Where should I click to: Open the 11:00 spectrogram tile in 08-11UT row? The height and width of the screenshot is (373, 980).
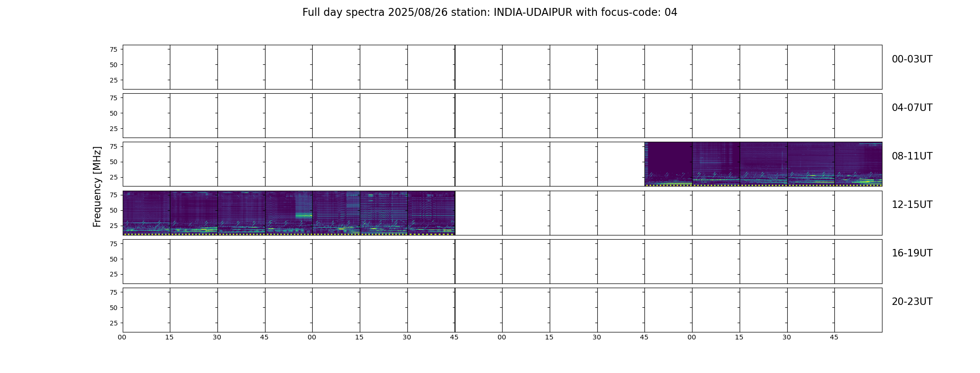coord(716,164)
